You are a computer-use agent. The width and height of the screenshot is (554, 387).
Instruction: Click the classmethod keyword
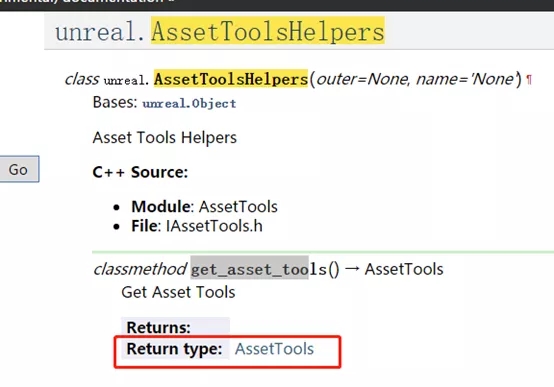pyautogui.click(x=140, y=269)
